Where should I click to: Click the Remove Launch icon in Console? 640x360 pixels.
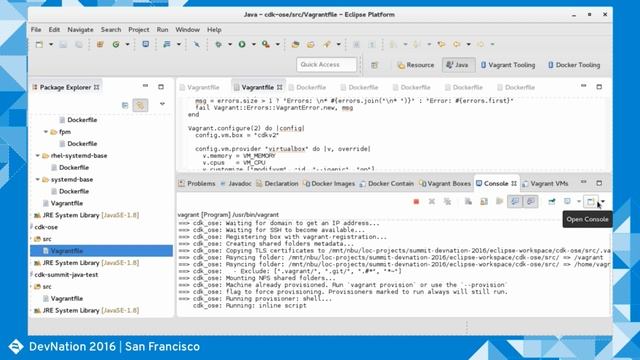tap(431, 202)
